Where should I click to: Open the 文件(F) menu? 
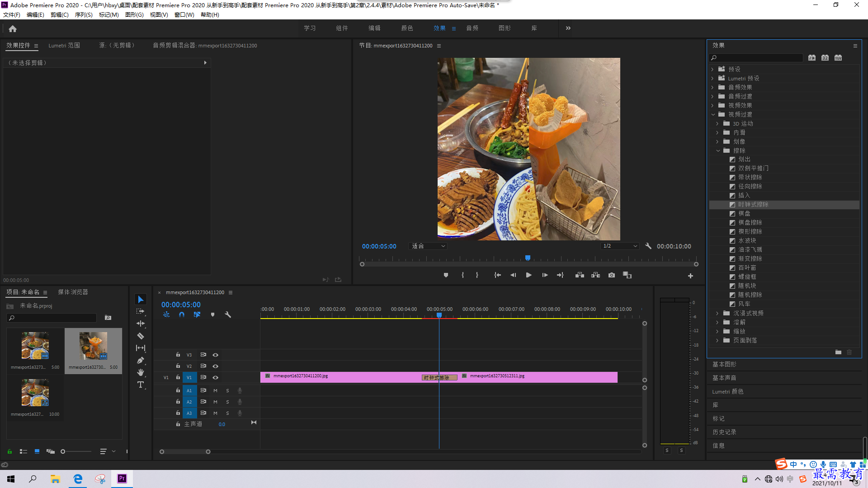tap(12, 15)
